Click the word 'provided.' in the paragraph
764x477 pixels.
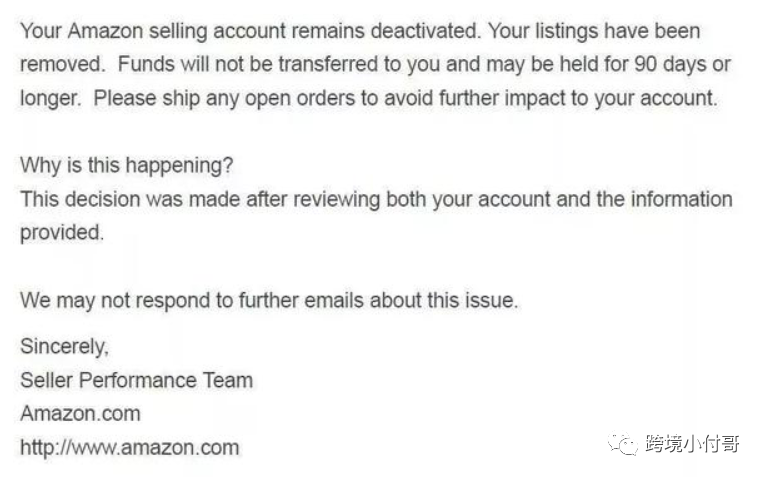click(62, 233)
